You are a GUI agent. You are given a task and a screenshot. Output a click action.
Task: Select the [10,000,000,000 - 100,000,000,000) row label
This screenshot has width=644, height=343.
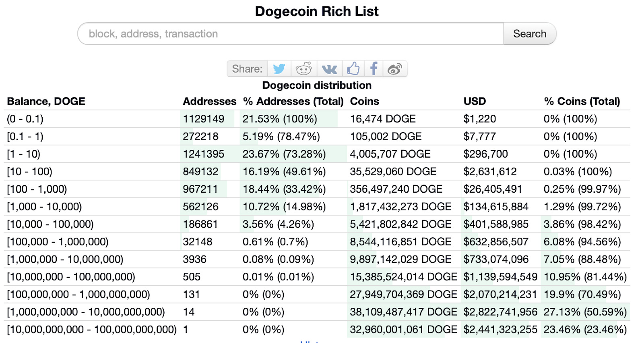coord(92,330)
